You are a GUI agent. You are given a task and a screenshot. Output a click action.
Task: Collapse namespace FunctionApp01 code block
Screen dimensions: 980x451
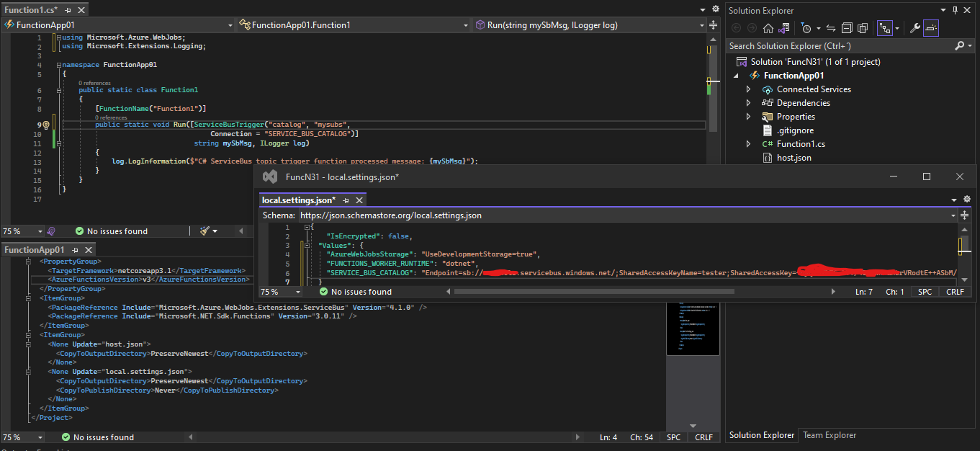[x=58, y=65]
